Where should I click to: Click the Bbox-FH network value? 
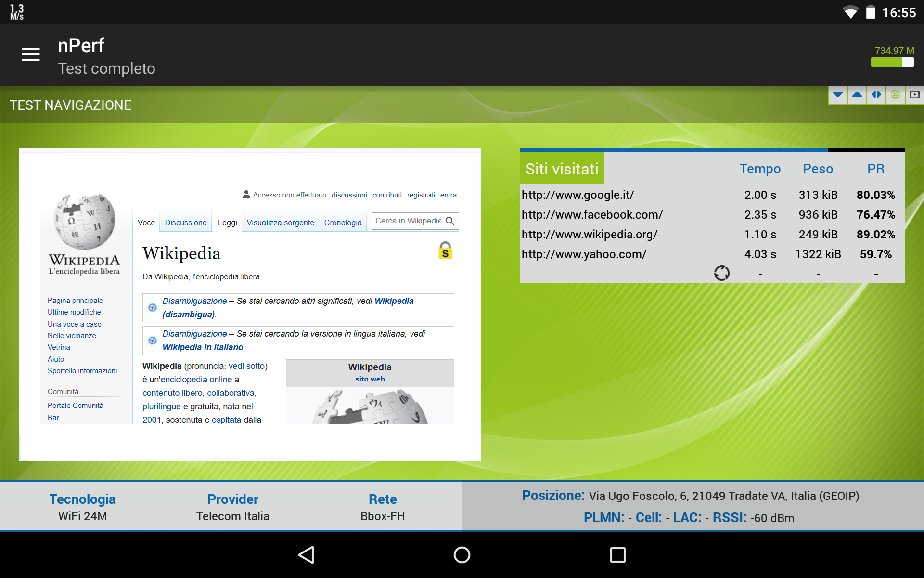383,516
